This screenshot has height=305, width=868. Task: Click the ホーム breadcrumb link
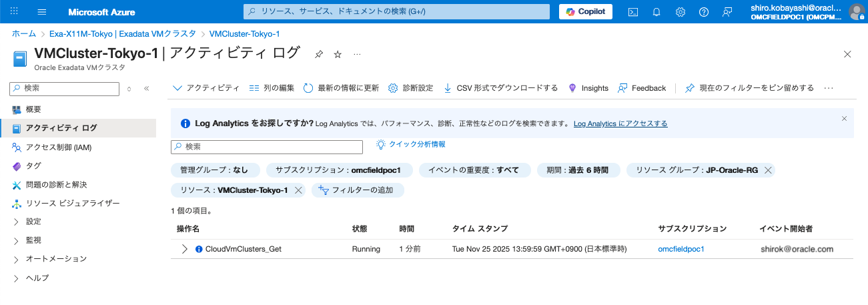(24, 33)
